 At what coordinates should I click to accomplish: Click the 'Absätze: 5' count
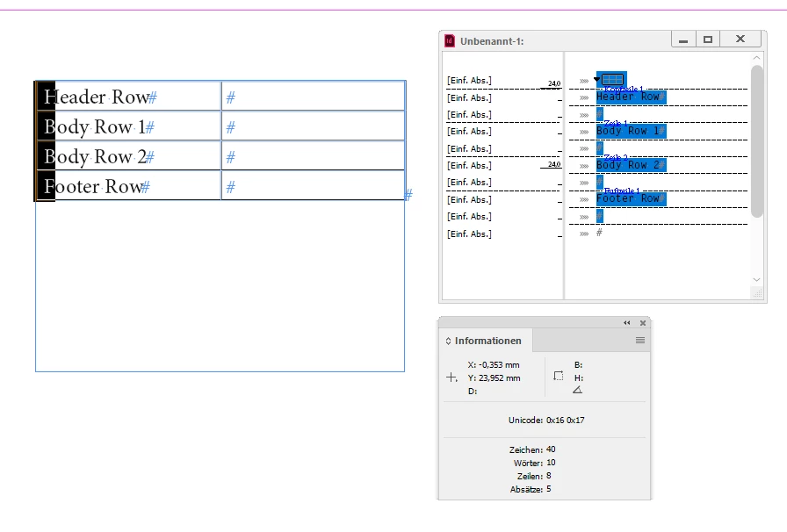click(x=531, y=489)
